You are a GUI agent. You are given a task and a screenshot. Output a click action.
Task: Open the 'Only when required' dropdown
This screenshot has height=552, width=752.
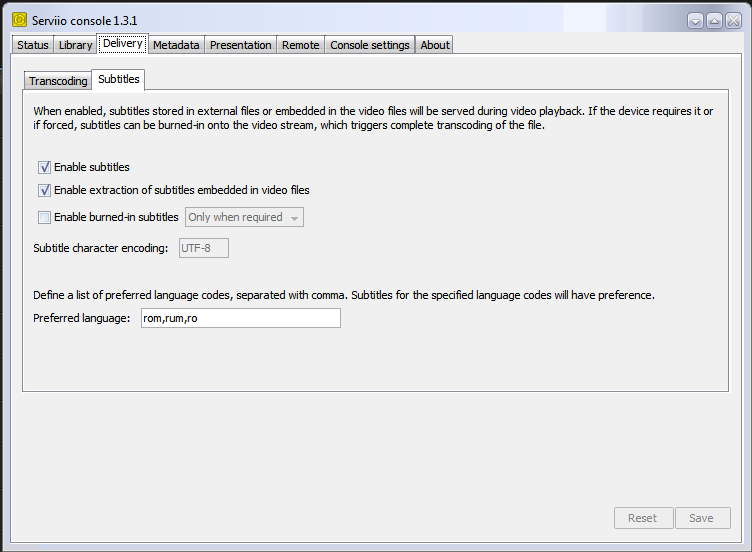tap(244, 217)
